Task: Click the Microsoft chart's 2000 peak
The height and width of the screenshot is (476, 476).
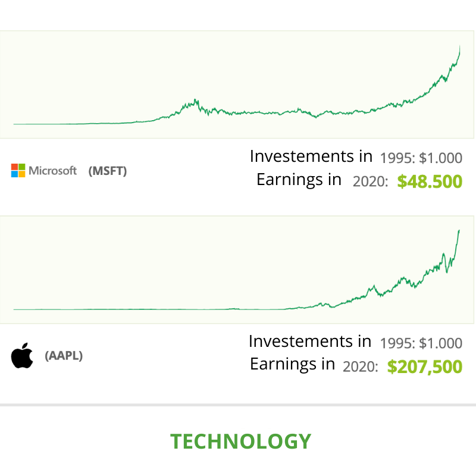Action: coord(196,101)
